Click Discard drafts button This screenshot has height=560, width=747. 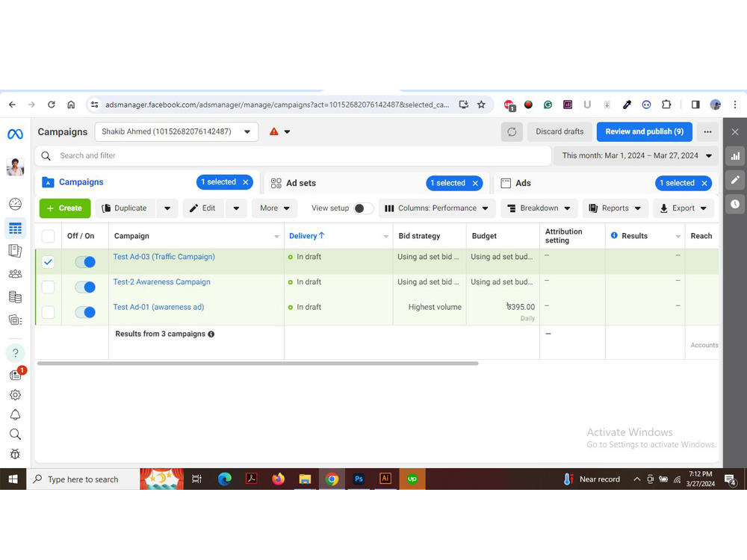click(x=560, y=132)
